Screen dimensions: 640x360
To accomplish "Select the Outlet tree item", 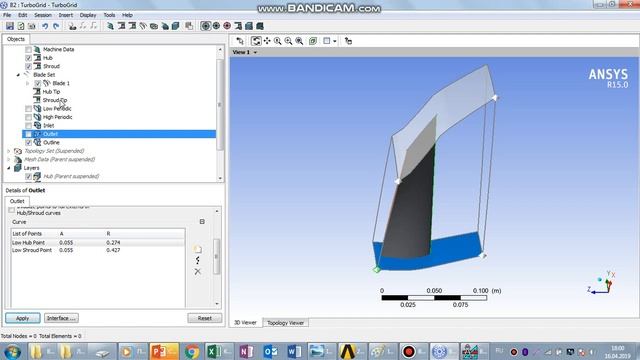I will 119,134.
